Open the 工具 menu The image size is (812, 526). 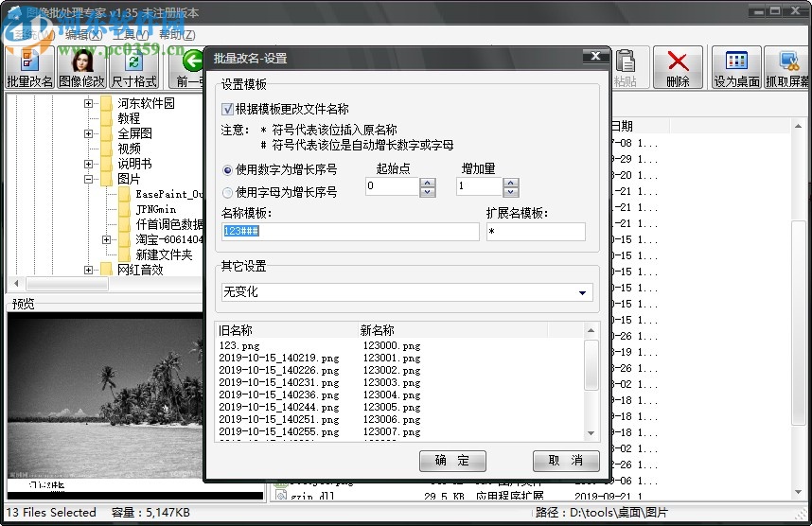coord(131,35)
